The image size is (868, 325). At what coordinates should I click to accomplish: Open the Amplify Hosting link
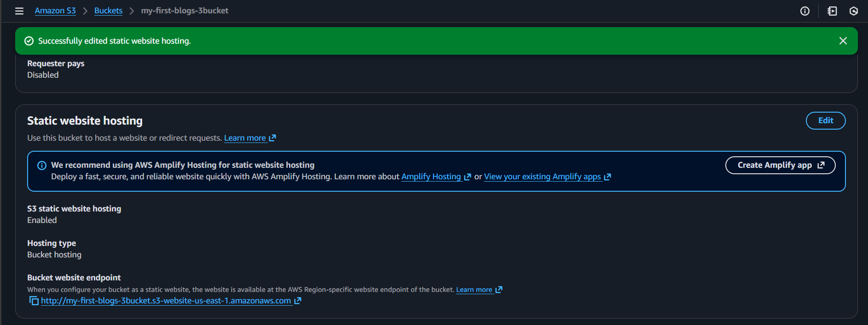click(436, 177)
